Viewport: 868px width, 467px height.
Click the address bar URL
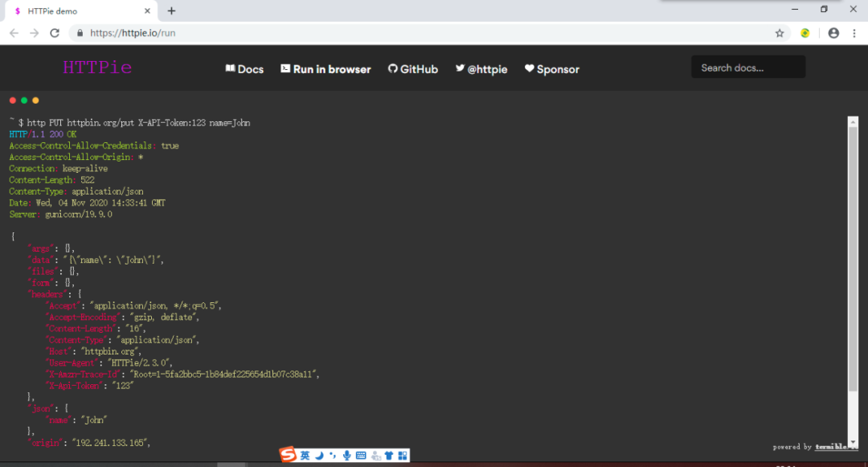coord(133,33)
